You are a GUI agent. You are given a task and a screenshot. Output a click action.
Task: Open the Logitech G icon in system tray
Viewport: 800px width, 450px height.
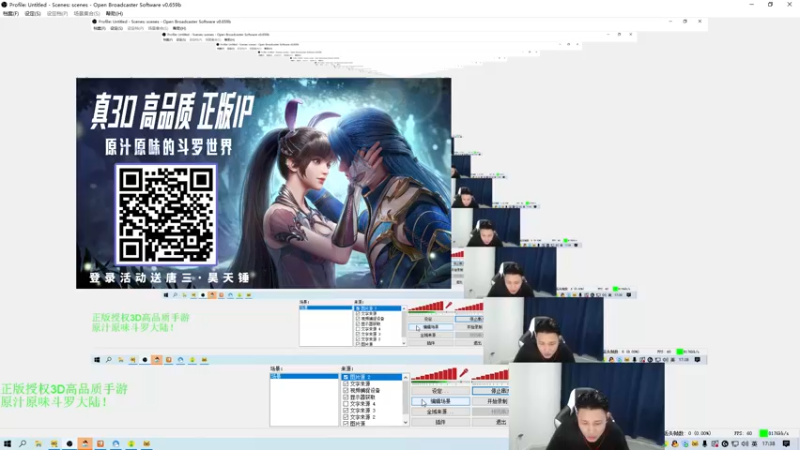(x=724, y=444)
